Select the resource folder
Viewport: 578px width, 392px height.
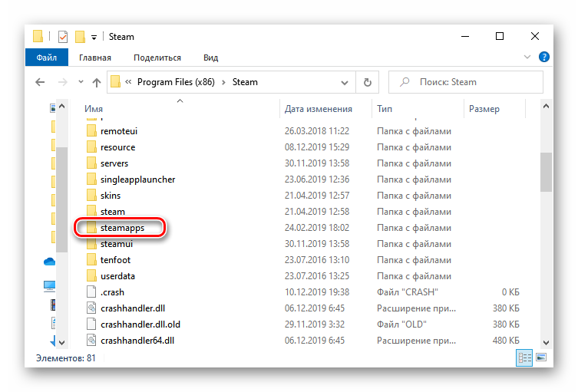pos(117,147)
